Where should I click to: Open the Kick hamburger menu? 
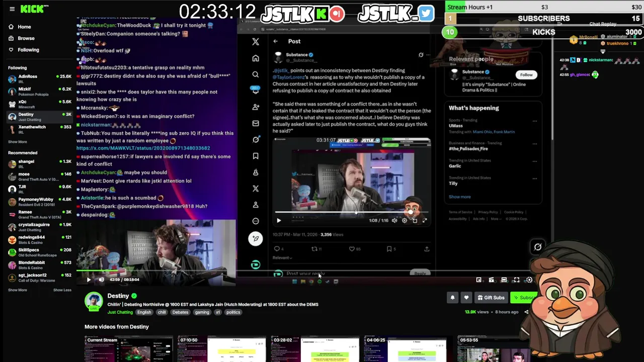click(12, 9)
